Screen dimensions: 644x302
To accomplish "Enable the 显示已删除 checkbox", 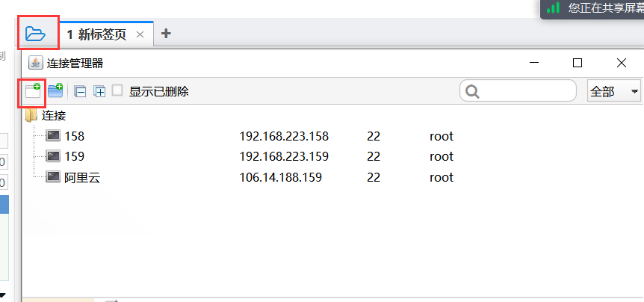I will click(x=117, y=90).
